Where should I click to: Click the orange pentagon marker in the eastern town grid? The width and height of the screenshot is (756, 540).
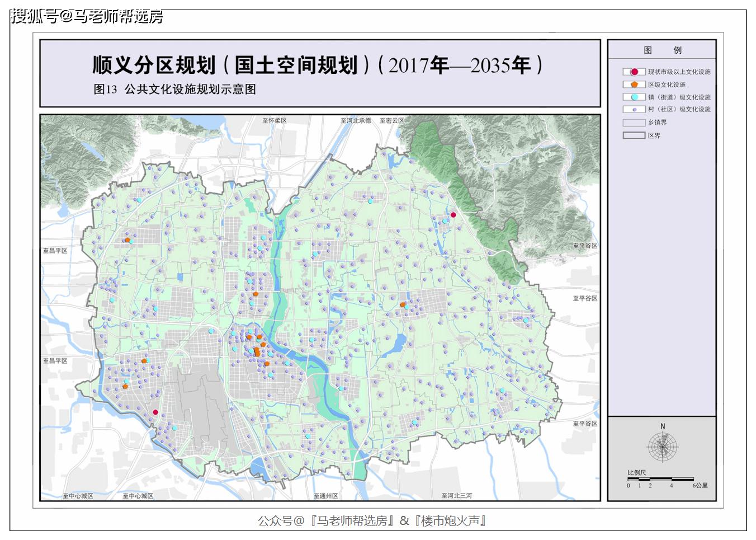tap(403, 304)
